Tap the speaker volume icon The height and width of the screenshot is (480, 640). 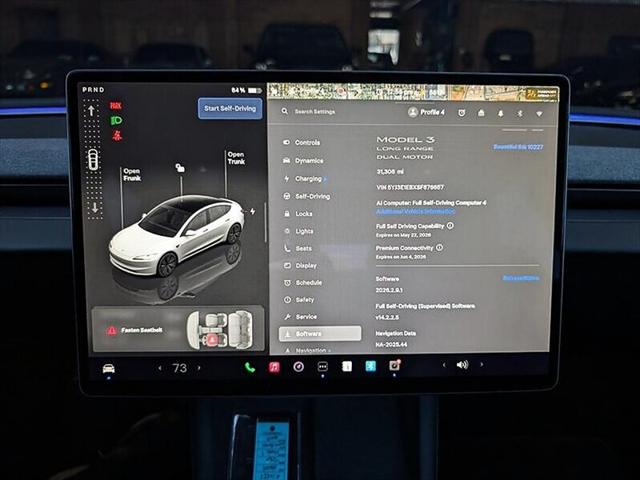coord(462,364)
